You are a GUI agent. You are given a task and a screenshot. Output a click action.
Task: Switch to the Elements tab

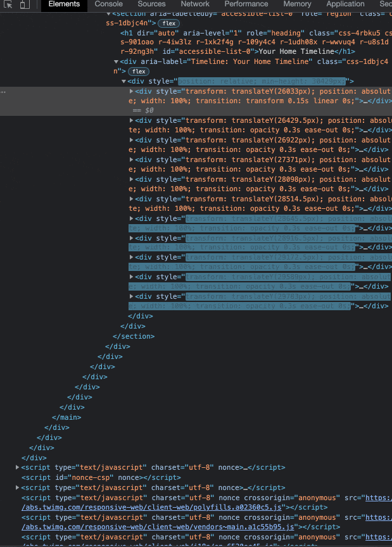pos(64,4)
